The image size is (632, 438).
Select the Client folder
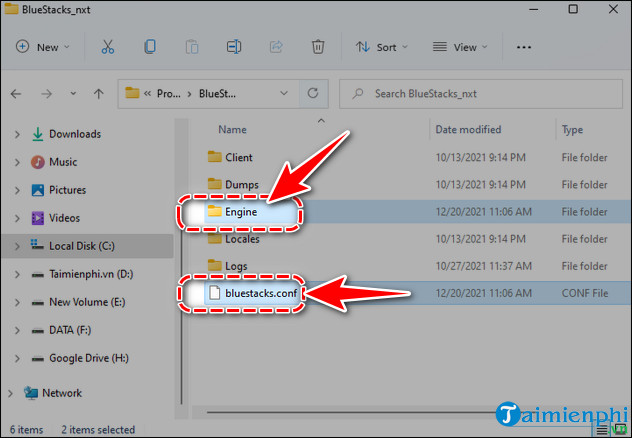tap(239, 157)
